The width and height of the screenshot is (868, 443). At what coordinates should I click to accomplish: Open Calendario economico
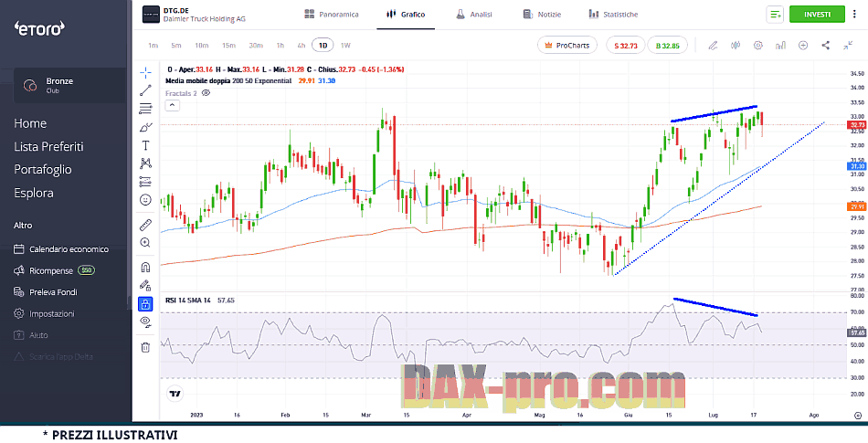[61, 249]
